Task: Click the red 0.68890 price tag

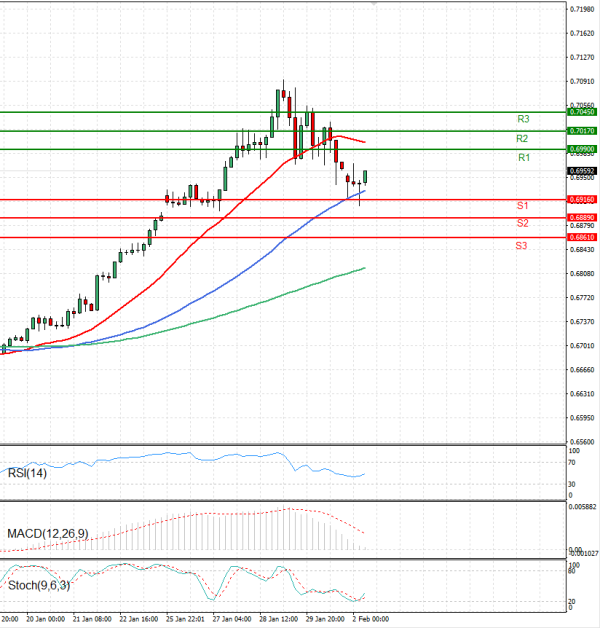Action: [582, 217]
